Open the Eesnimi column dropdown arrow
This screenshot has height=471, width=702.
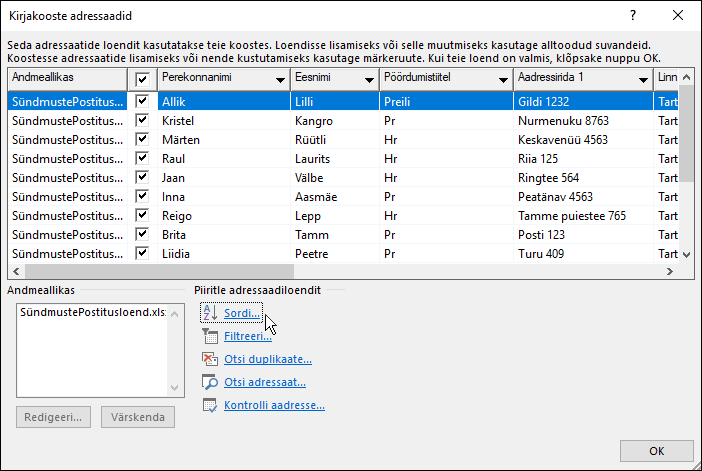[369, 80]
